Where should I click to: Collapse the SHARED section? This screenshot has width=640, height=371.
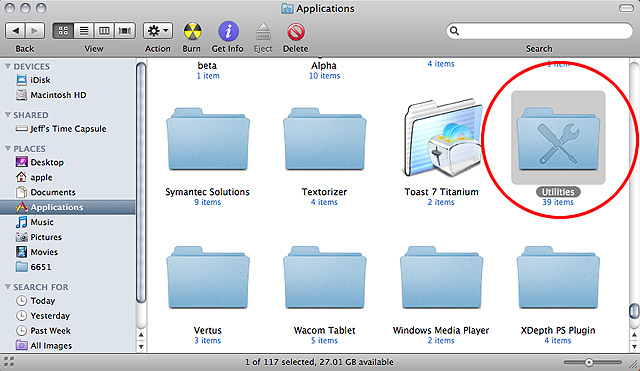(x=8, y=115)
